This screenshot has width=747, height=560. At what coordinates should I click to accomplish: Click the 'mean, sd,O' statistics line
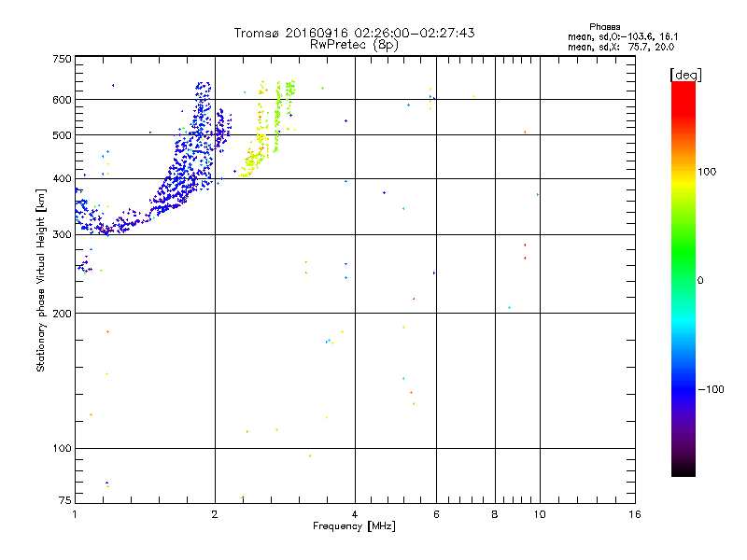click(x=623, y=36)
